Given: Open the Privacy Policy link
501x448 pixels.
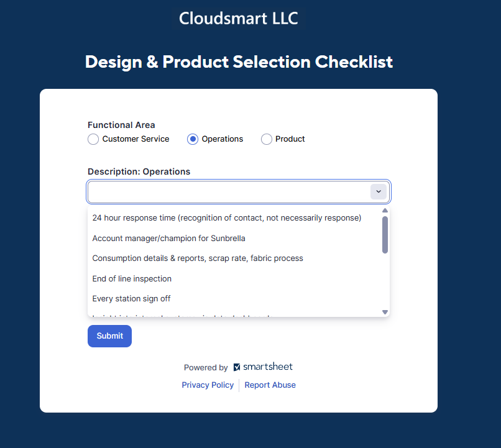Looking at the screenshot, I should 208,385.
